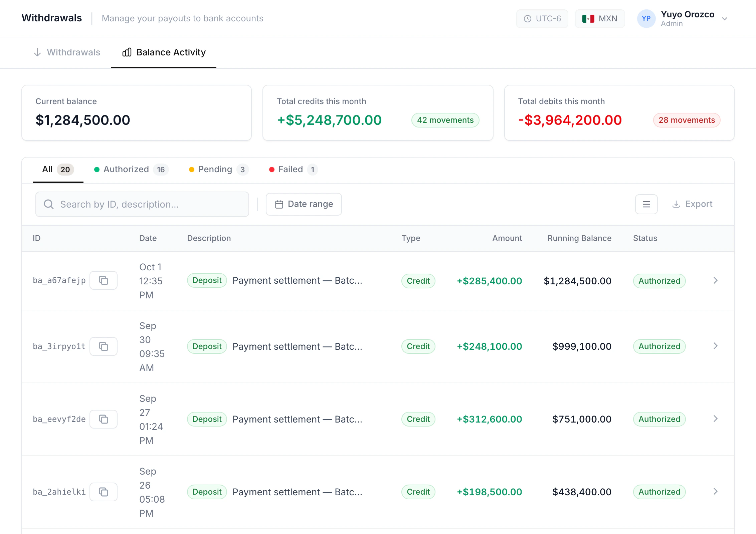The image size is (756, 534).
Task: Click the Deposit tag in the Oct 1 row
Action: [207, 280]
